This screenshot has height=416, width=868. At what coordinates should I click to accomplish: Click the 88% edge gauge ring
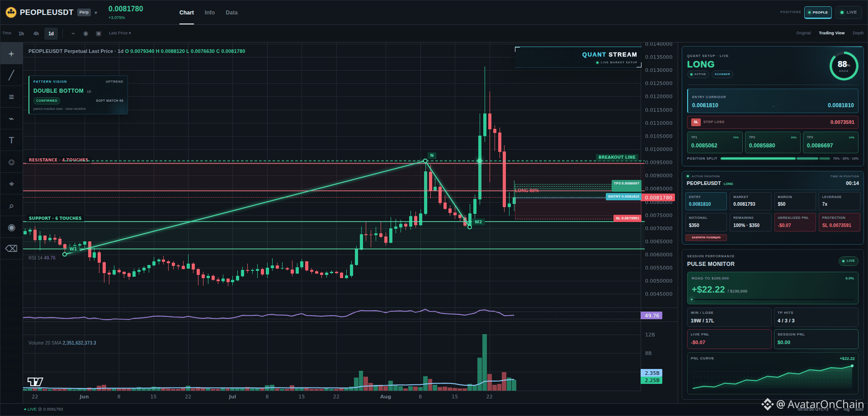click(844, 66)
